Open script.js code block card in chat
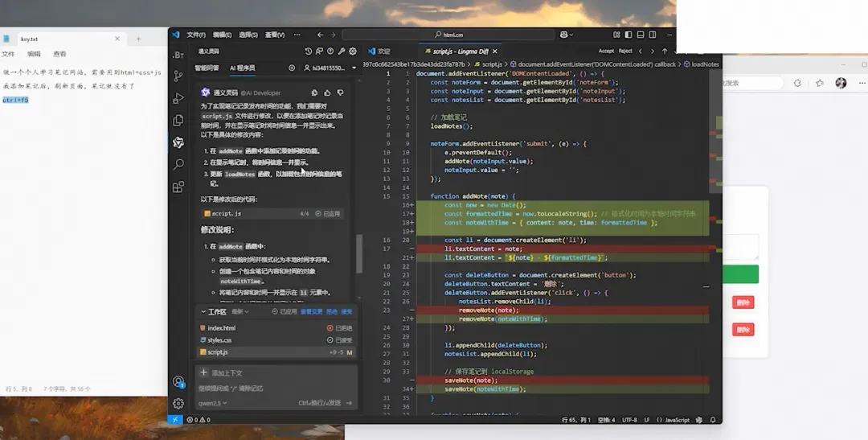 tap(272, 213)
